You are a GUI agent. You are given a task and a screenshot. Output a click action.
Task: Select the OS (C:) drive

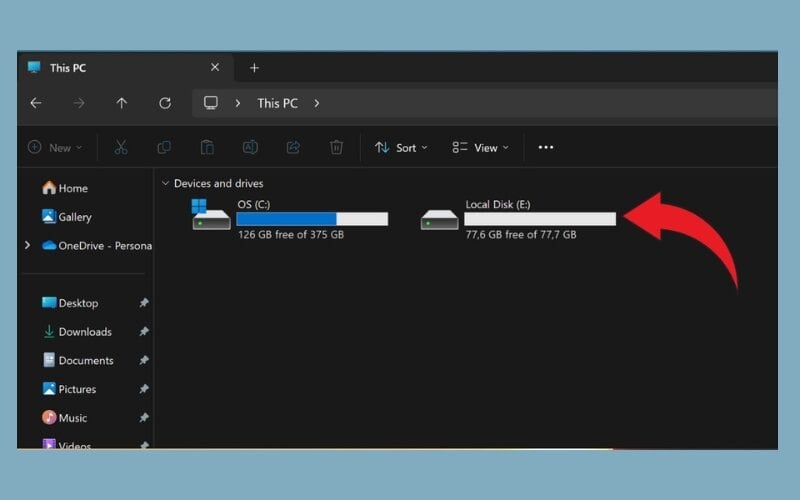pos(290,219)
